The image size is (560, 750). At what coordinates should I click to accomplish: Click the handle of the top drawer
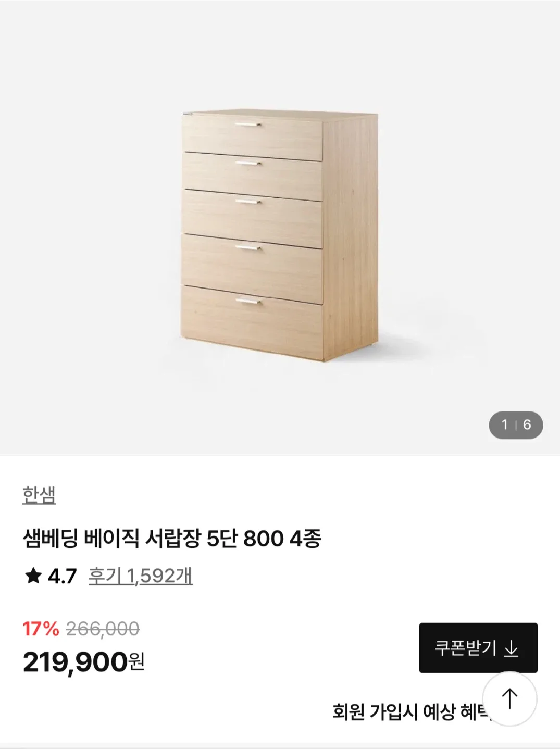[x=247, y=124]
